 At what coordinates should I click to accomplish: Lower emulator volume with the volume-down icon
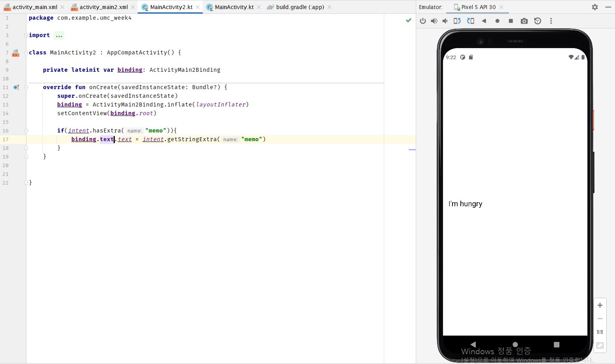pos(445,21)
